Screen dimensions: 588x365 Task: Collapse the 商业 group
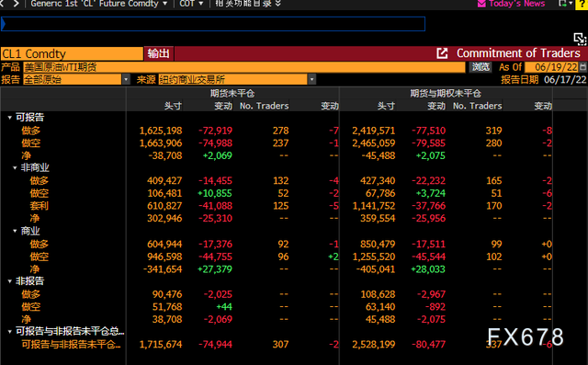[x=15, y=231]
